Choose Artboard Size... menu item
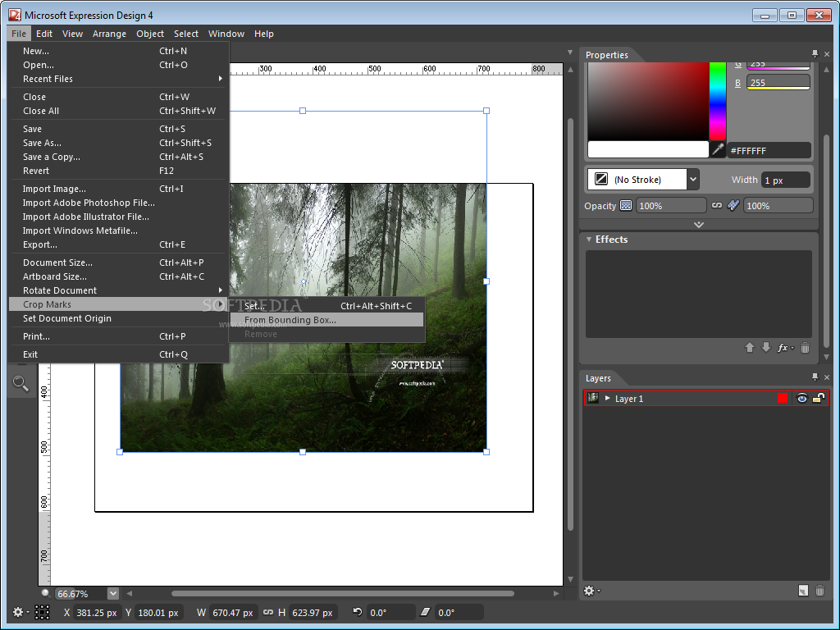840x630 pixels. click(x=119, y=276)
